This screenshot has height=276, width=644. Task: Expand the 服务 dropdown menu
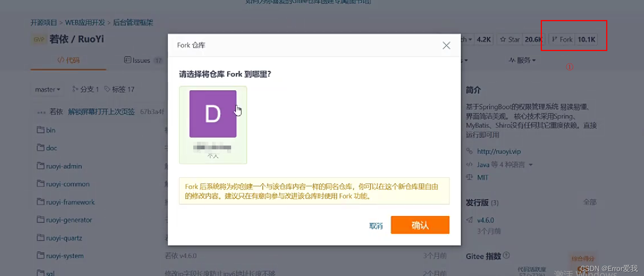[522, 60]
